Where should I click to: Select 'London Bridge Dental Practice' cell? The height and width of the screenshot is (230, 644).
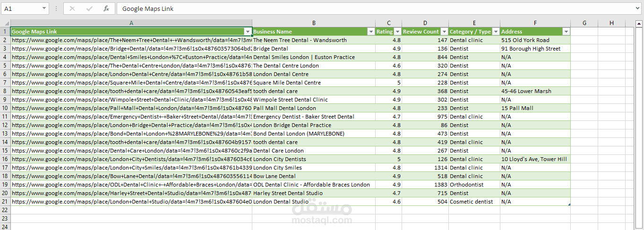pos(314,125)
